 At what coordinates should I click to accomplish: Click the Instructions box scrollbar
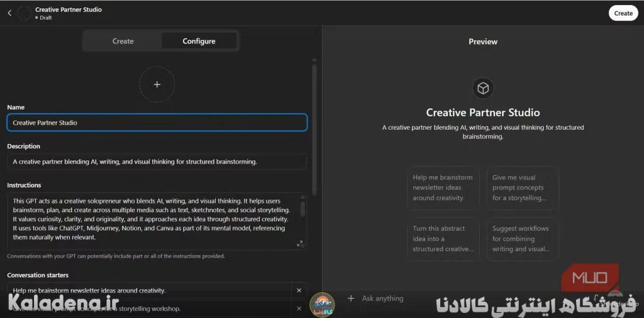(x=303, y=208)
